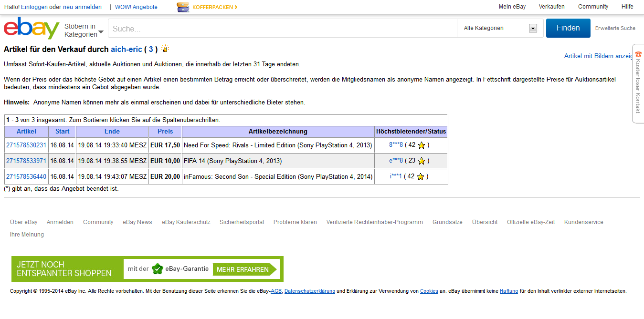Viewport: 644px width, 319px height.
Task: Open the Hilfe menu
Action: pyautogui.click(x=627, y=7)
